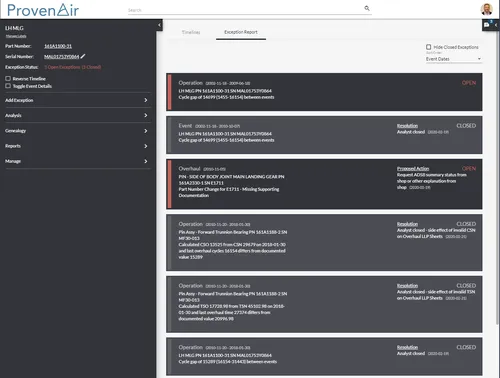Edit serial number with pencil icon
The width and height of the screenshot is (500, 378).
click(83, 56)
